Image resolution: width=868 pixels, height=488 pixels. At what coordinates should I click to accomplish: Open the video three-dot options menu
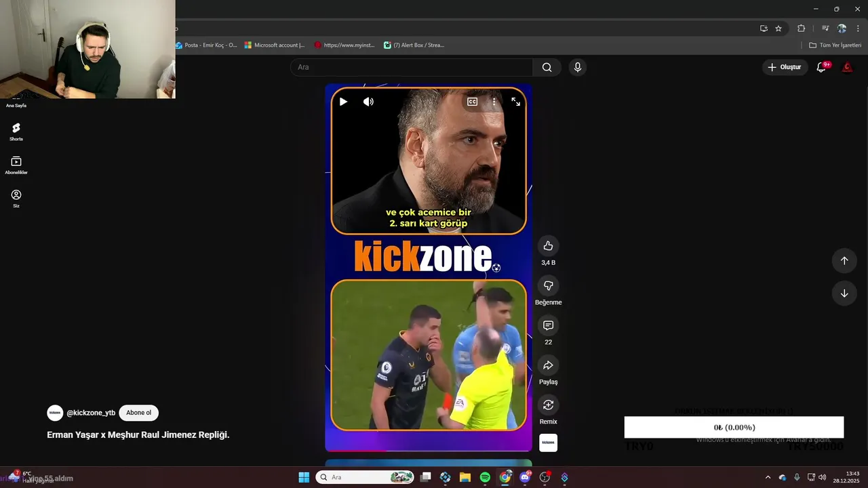(494, 102)
